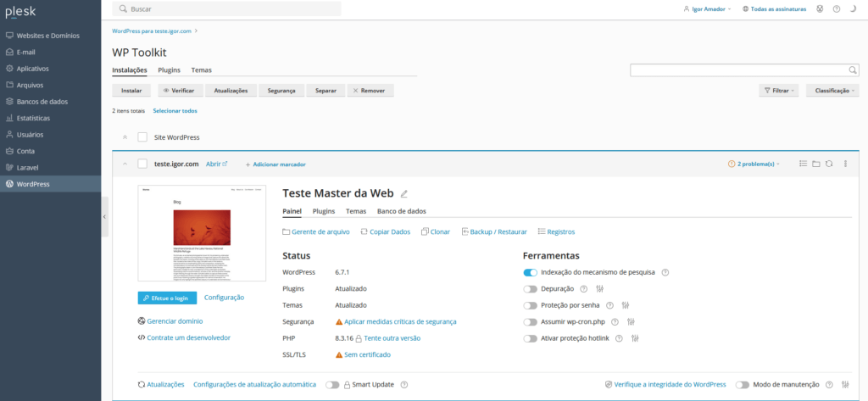Image resolution: width=868 pixels, height=401 pixels.
Task: Collapse all sites with double chevron
Action: 125,136
